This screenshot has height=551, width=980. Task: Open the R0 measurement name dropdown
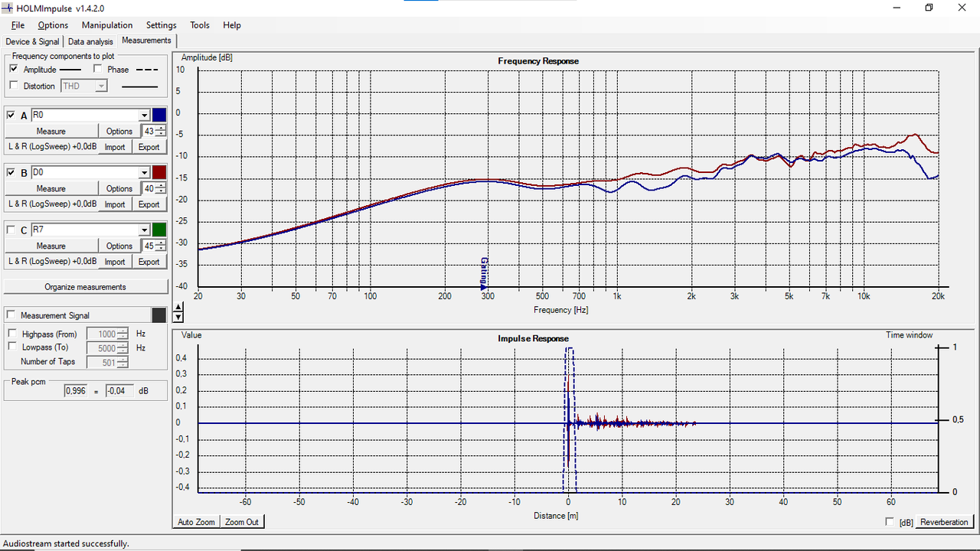pyautogui.click(x=144, y=115)
